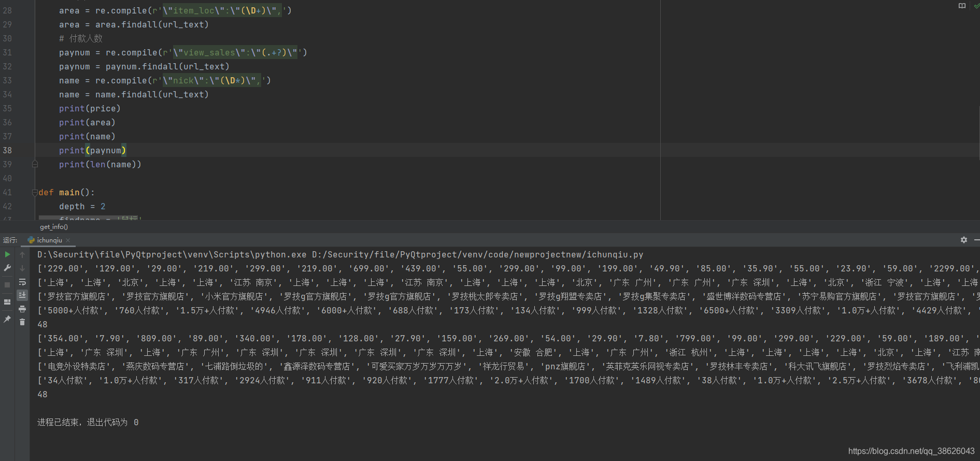Click 'paynum = paynum.findall(url_text)' line

pyautogui.click(x=144, y=66)
